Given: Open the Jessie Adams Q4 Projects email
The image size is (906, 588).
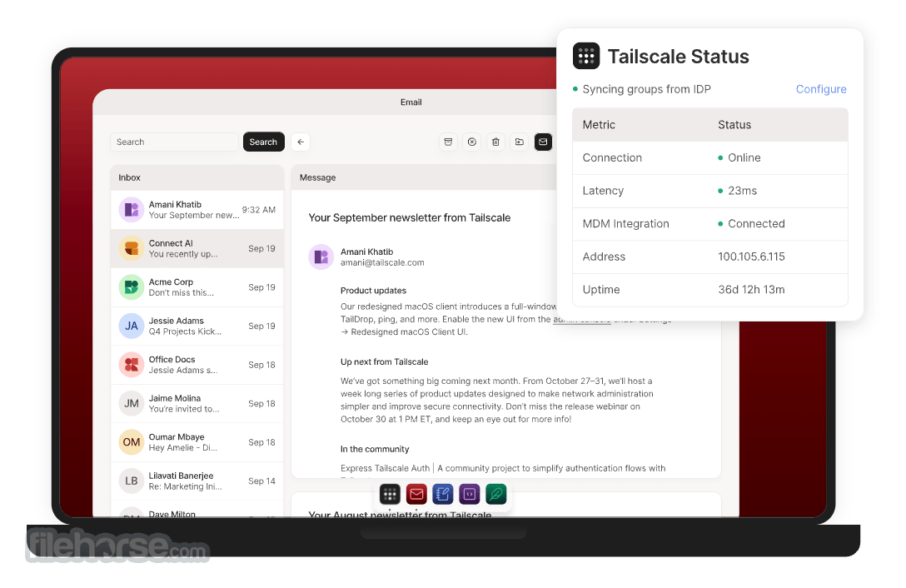Looking at the screenshot, I should pyautogui.click(x=197, y=326).
